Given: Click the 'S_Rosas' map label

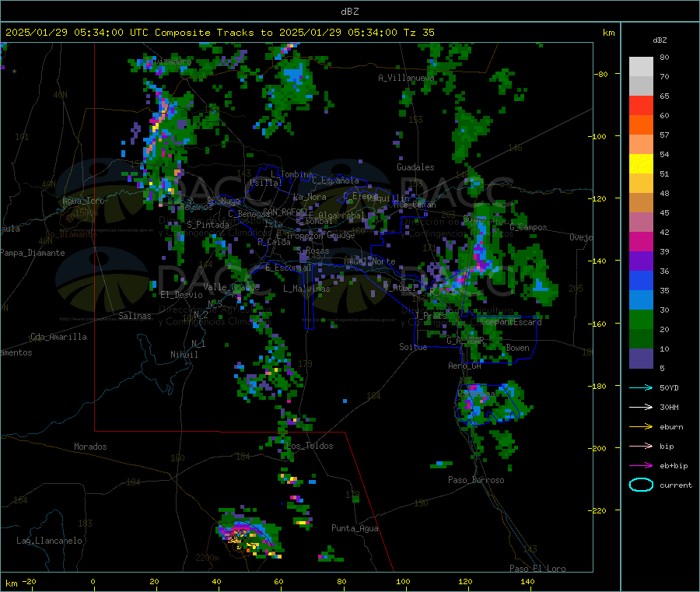Looking at the screenshot, I should coord(313,250).
